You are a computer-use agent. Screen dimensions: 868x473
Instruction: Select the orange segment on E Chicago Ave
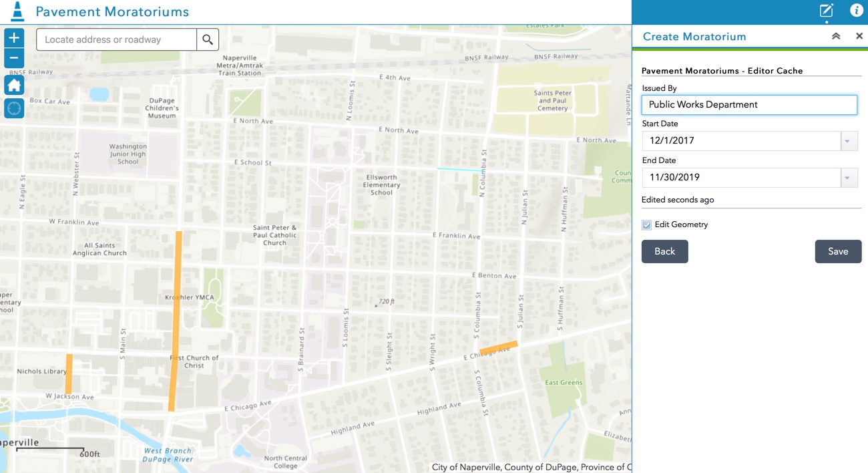pos(498,348)
